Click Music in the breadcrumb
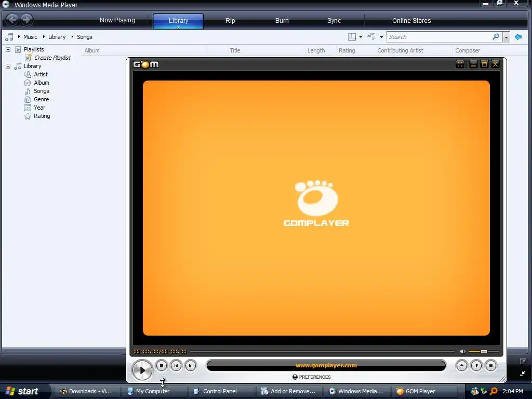Viewport: 532px width, 399px height. pyautogui.click(x=30, y=37)
